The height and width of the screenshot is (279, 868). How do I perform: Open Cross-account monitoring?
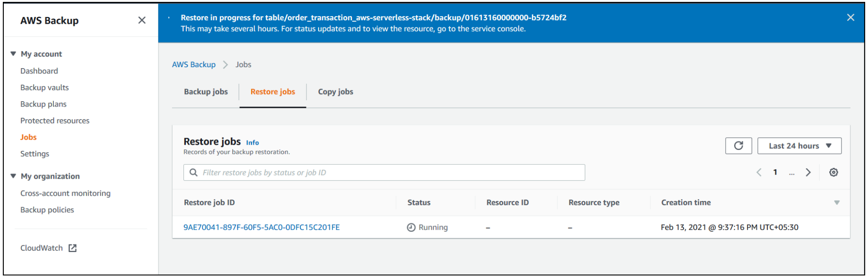65,193
